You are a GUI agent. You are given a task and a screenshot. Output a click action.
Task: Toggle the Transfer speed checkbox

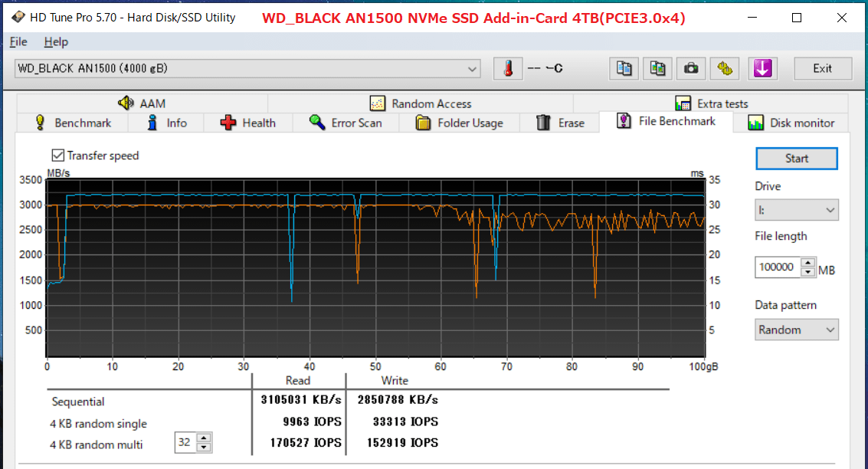(58, 156)
